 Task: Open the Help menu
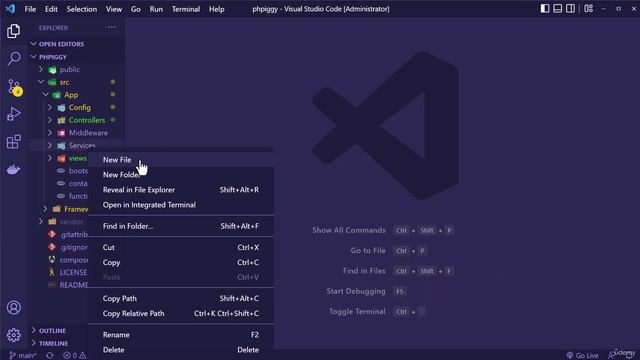[217, 9]
